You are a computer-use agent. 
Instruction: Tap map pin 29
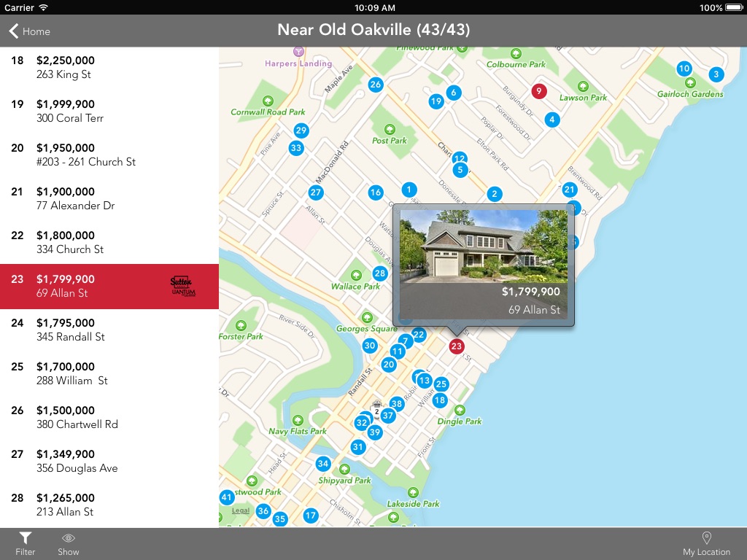point(301,131)
